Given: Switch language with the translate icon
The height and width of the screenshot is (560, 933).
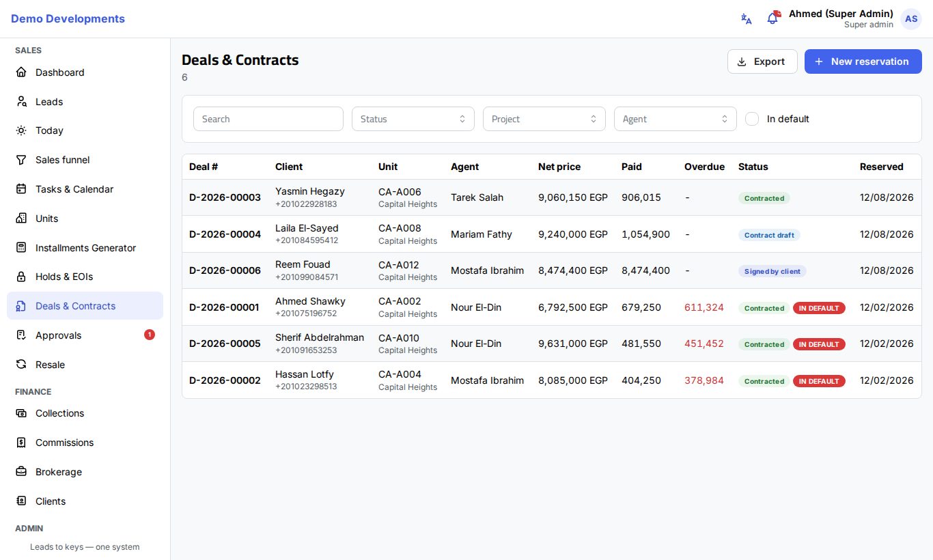Looking at the screenshot, I should (x=747, y=19).
